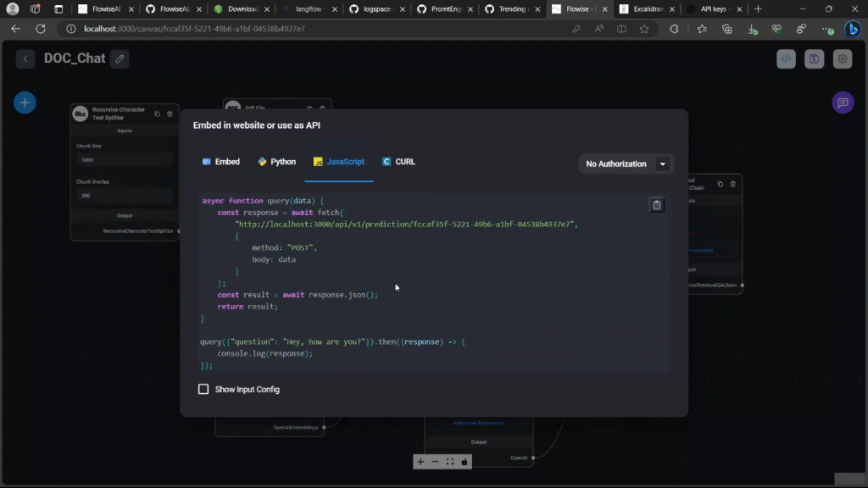Click the API code embed icon
This screenshot has width=868, height=488.
click(x=786, y=59)
